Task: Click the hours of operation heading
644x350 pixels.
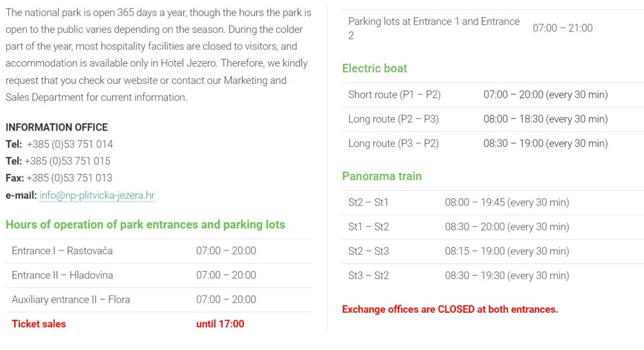Action: pyautogui.click(x=145, y=224)
